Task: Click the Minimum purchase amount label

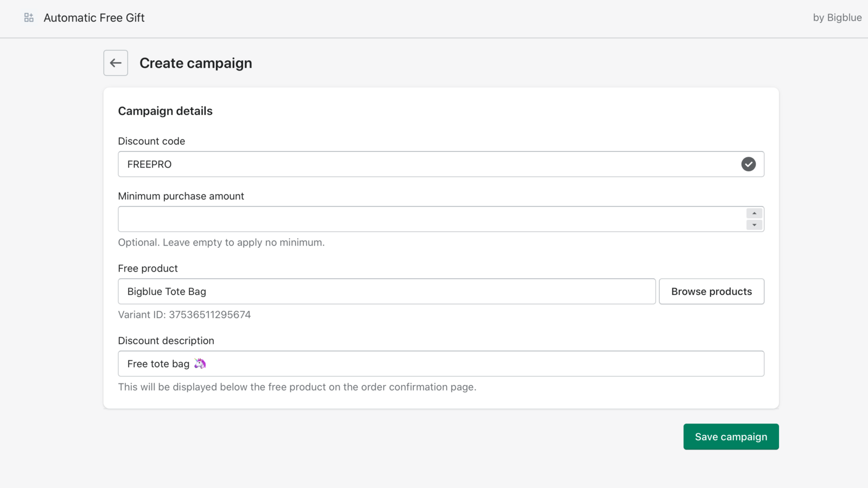Action: tap(181, 196)
